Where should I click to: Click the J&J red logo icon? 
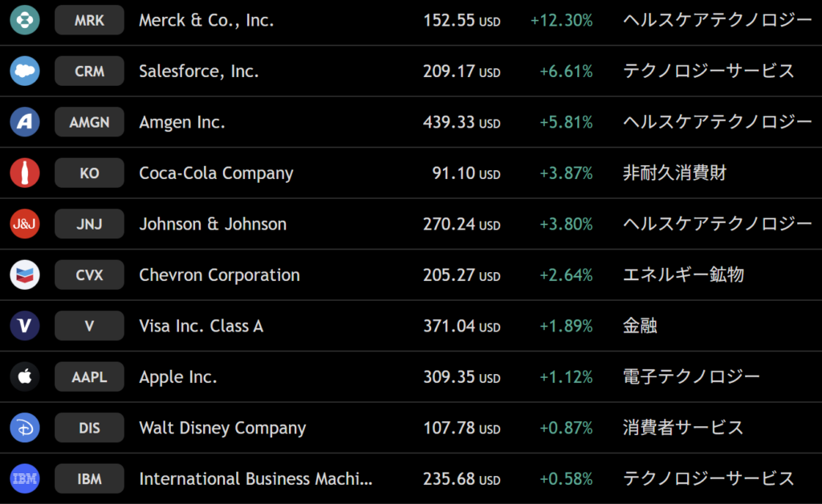tap(25, 224)
